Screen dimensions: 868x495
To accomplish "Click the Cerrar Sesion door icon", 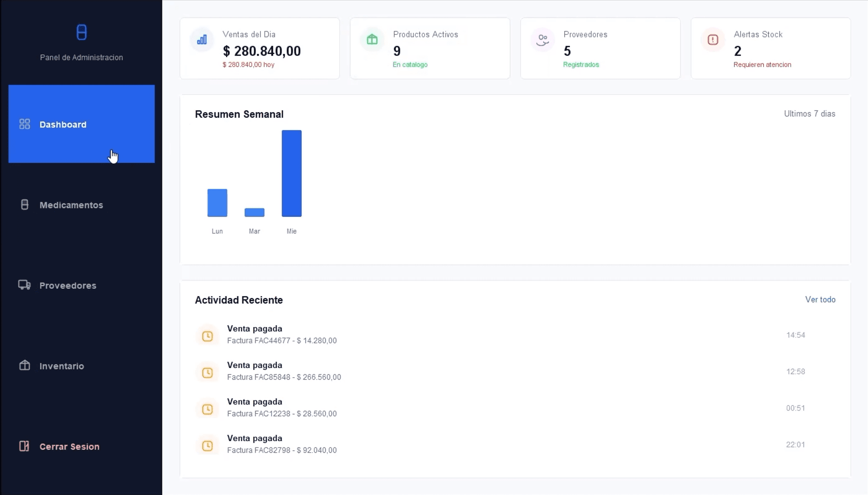I will (x=24, y=446).
